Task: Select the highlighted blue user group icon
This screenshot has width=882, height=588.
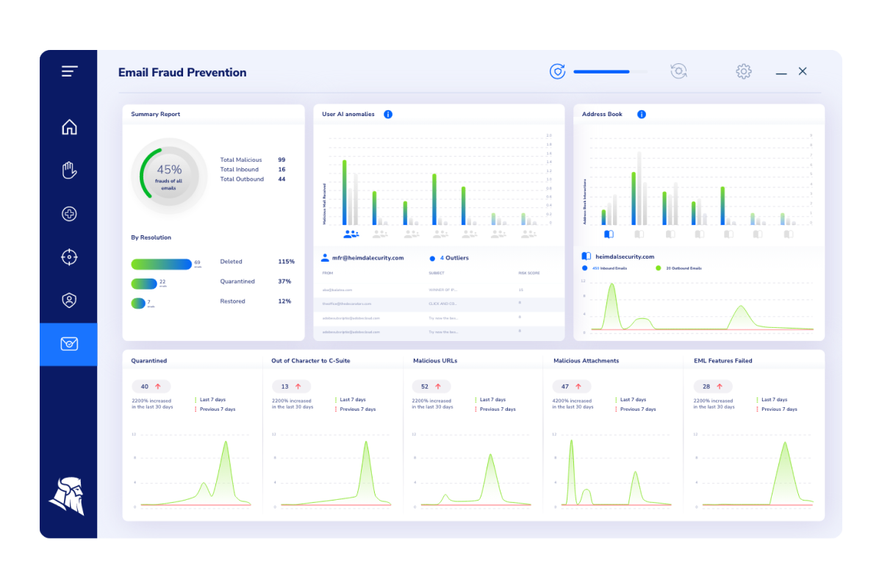Action: [351, 234]
